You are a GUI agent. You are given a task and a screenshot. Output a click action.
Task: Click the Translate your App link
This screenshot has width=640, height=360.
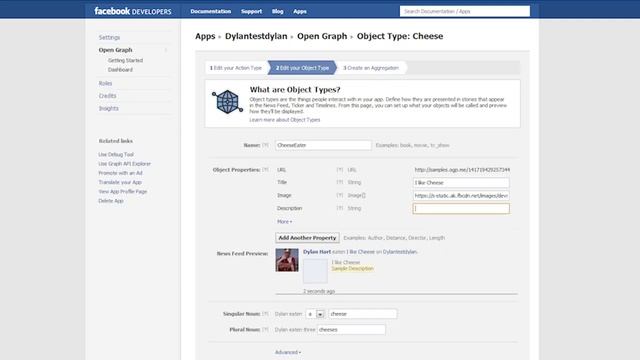tap(120, 182)
